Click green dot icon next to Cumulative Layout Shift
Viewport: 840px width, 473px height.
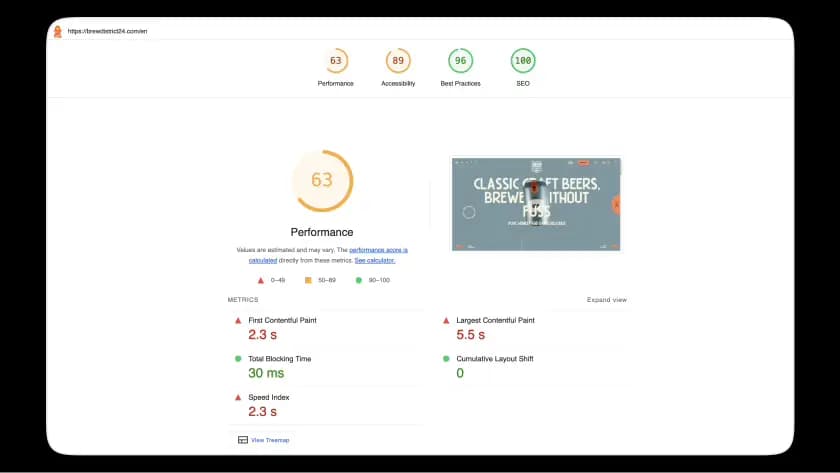point(446,359)
